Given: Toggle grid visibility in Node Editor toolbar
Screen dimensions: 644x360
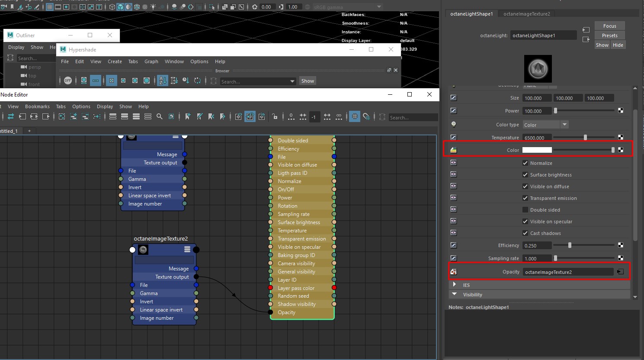Looking at the screenshot, I should coord(355,116).
